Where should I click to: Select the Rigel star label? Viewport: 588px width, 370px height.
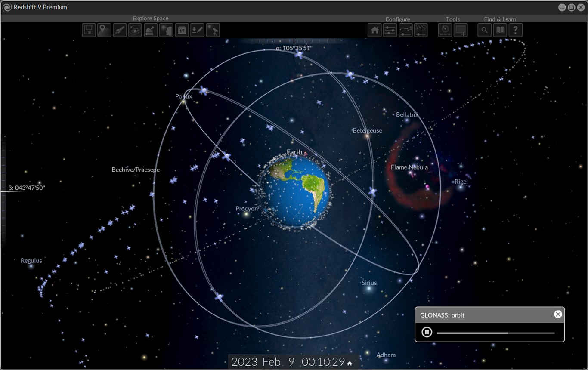pyautogui.click(x=461, y=182)
